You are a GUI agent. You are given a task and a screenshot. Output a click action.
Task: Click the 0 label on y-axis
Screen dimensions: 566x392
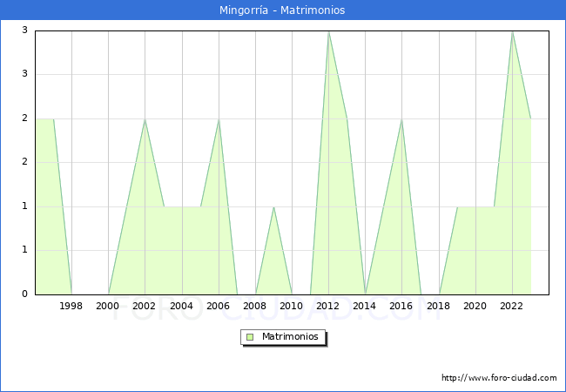(x=25, y=294)
